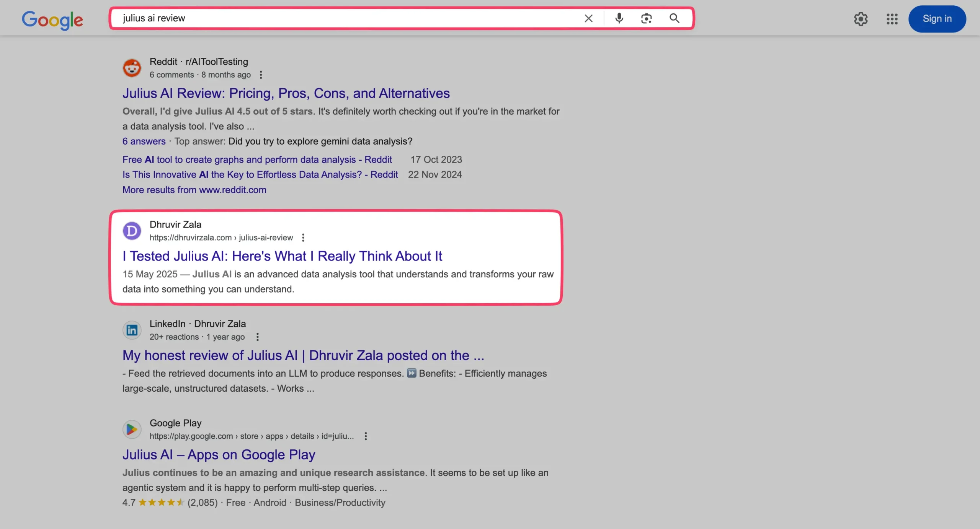Open the Google apps grid
This screenshot has height=529, width=980.
(892, 19)
